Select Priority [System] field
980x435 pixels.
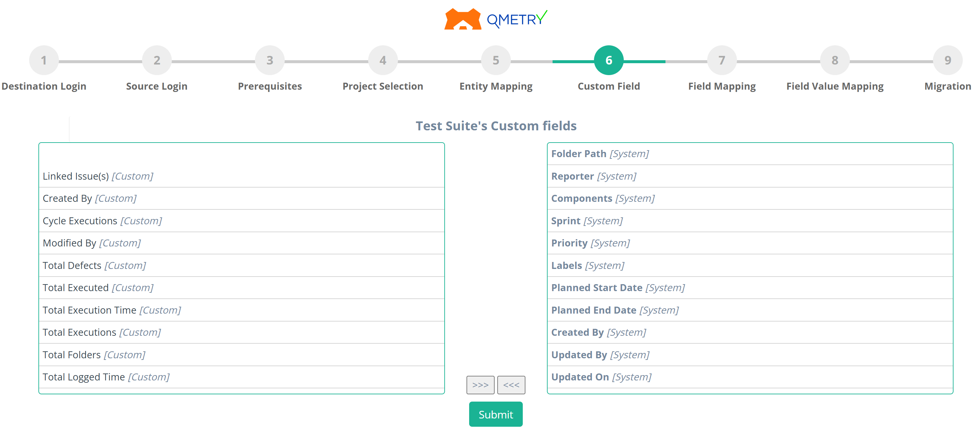[x=750, y=243]
